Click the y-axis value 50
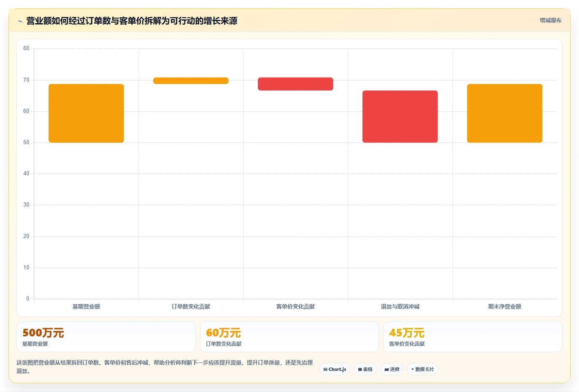This screenshot has width=579, height=392. (26, 142)
